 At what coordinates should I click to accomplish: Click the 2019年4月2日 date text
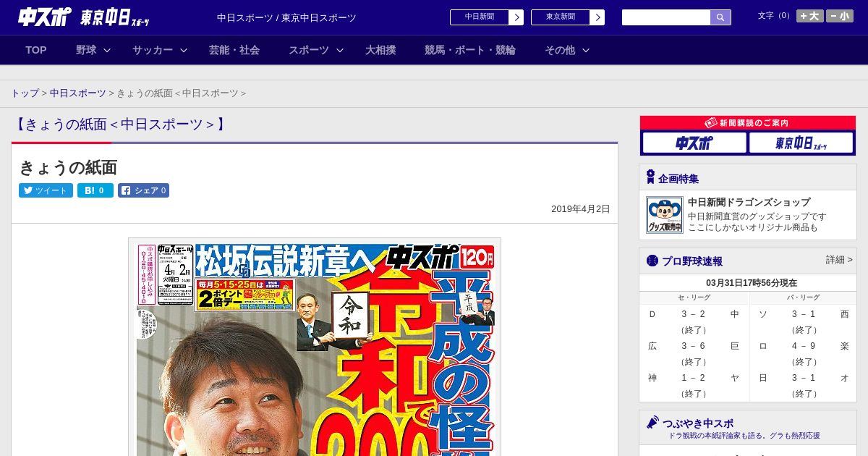click(x=581, y=208)
